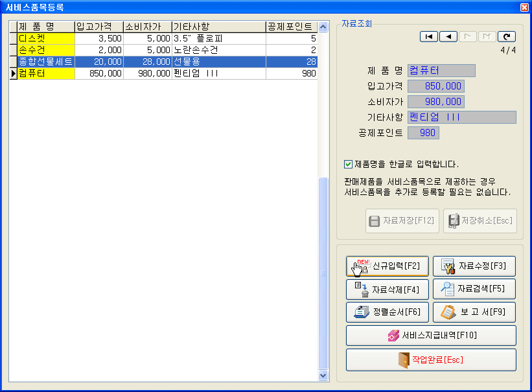Viewport: 532px width, 392px height.
Task: Open 정렬순서[F6] sort order
Action: (x=387, y=312)
